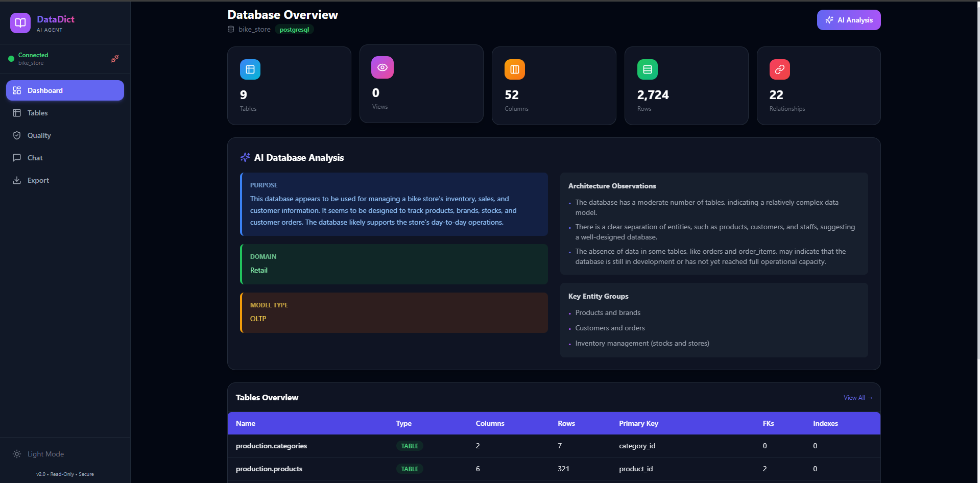This screenshot has width=980, height=483.
Task: Click the disconnect plug icon beside Connected
Action: (115, 59)
